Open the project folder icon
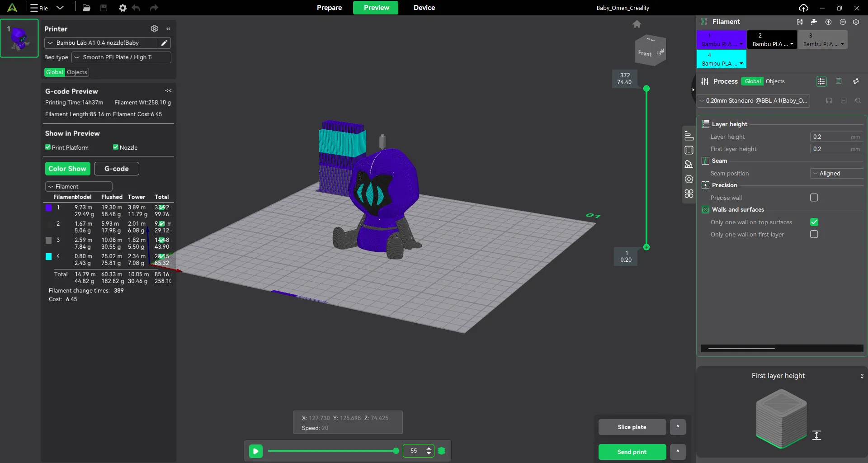This screenshot has width=868, height=463. pyautogui.click(x=86, y=8)
